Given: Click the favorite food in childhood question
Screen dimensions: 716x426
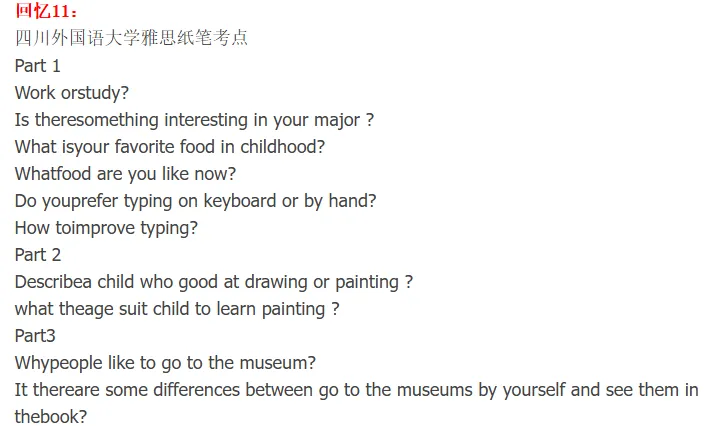Looking at the screenshot, I should pos(169,147).
